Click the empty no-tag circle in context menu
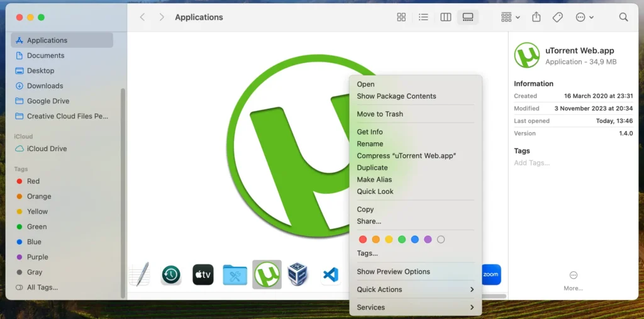This screenshot has width=644, height=319. pyautogui.click(x=441, y=239)
